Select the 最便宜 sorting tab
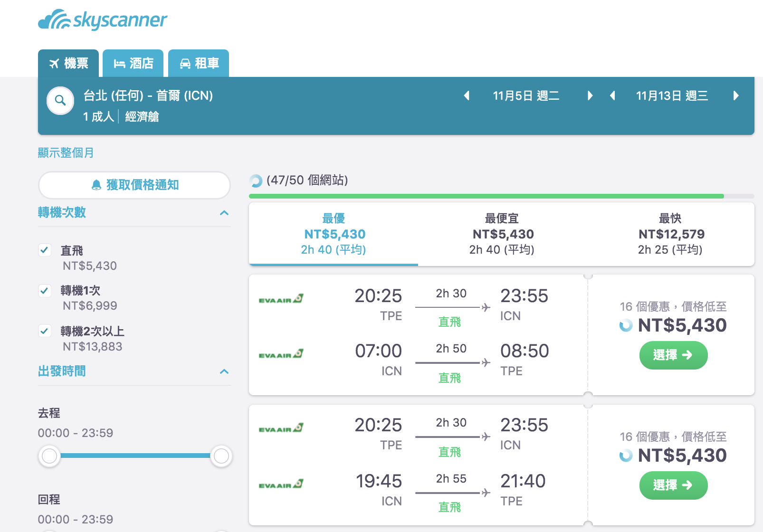The image size is (763, 532). pos(502,234)
